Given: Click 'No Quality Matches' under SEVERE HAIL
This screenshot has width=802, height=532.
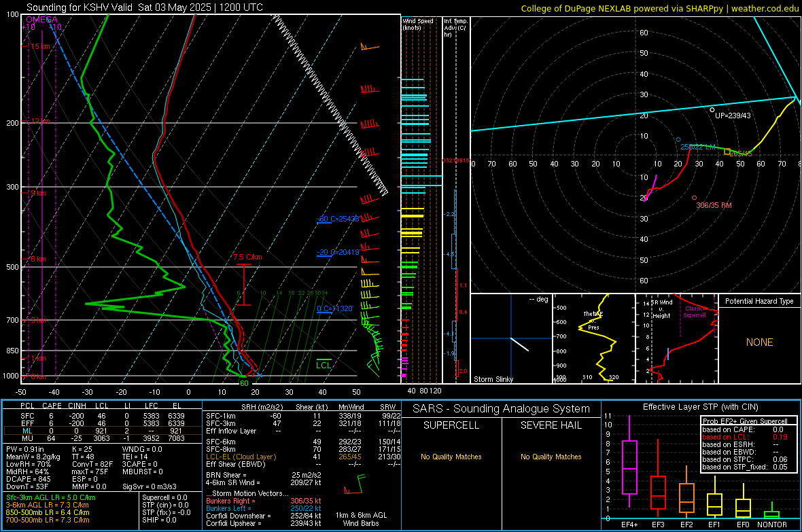Looking at the screenshot, I should pos(551,457).
